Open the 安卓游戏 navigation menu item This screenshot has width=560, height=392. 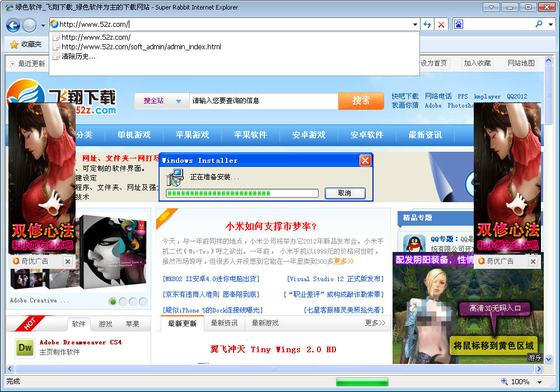pos(309,135)
